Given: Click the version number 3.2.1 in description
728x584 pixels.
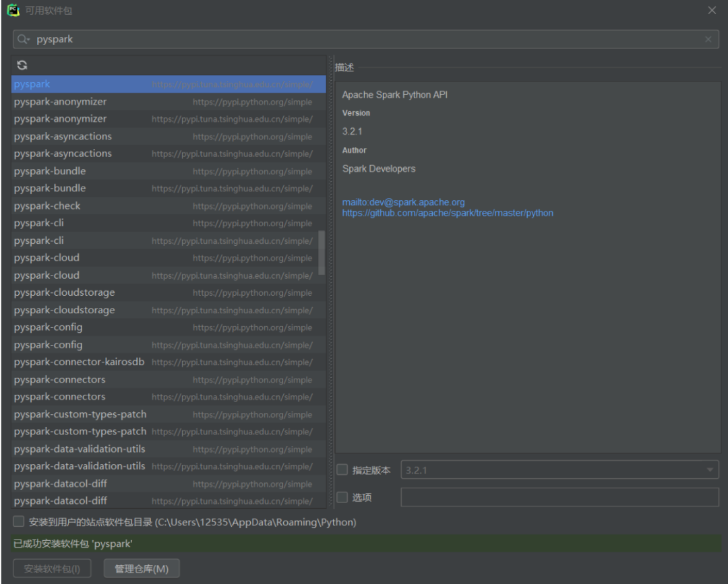Looking at the screenshot, I should (352, 132).
